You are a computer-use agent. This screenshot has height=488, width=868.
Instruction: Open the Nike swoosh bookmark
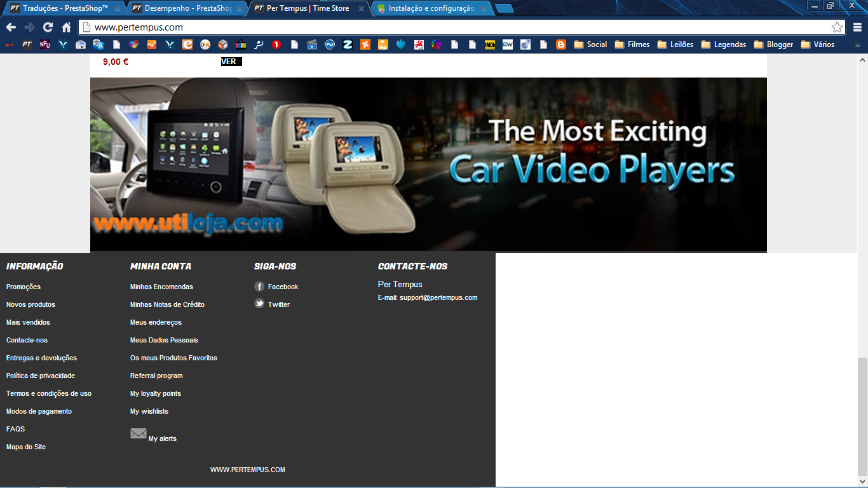10,44
